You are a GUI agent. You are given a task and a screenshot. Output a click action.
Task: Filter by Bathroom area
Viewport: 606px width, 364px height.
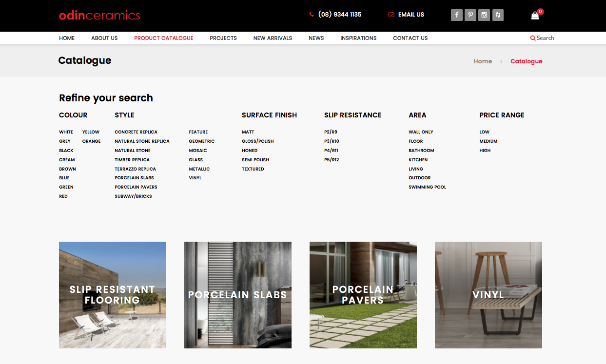point(422,151)
